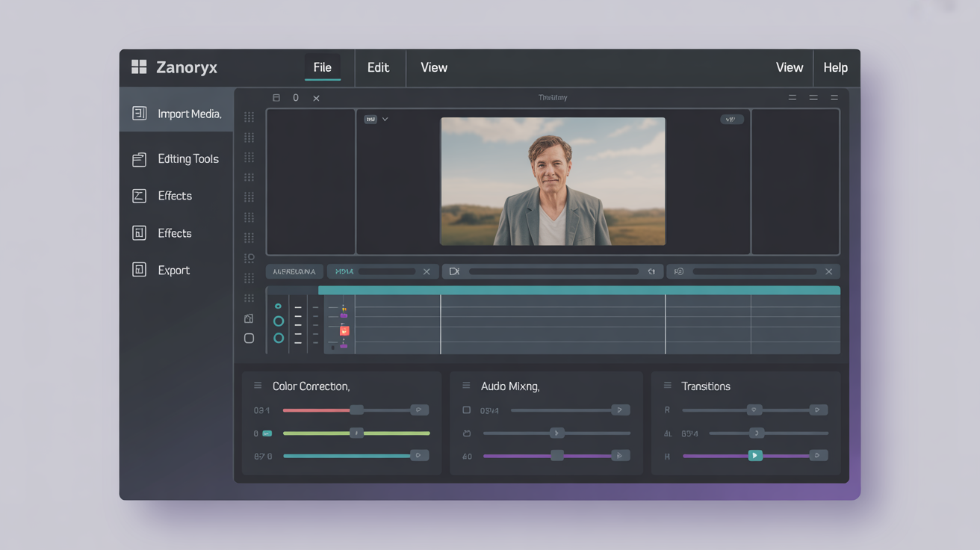The height and width of the screenshot is (550, 980).
Task: Click the small icon at the end of the camera scrub bar
Action: pos(651,271)
